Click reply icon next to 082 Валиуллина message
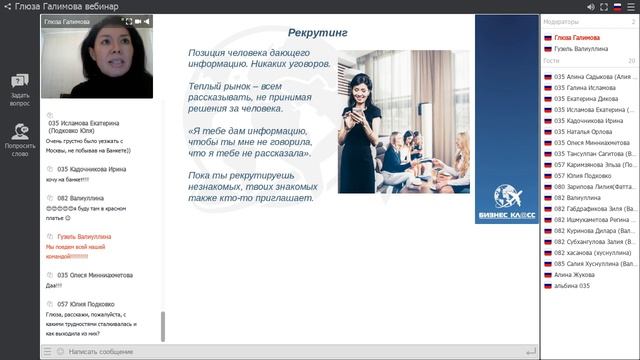Viewport: 640px width, 360px height. point(50,198)
